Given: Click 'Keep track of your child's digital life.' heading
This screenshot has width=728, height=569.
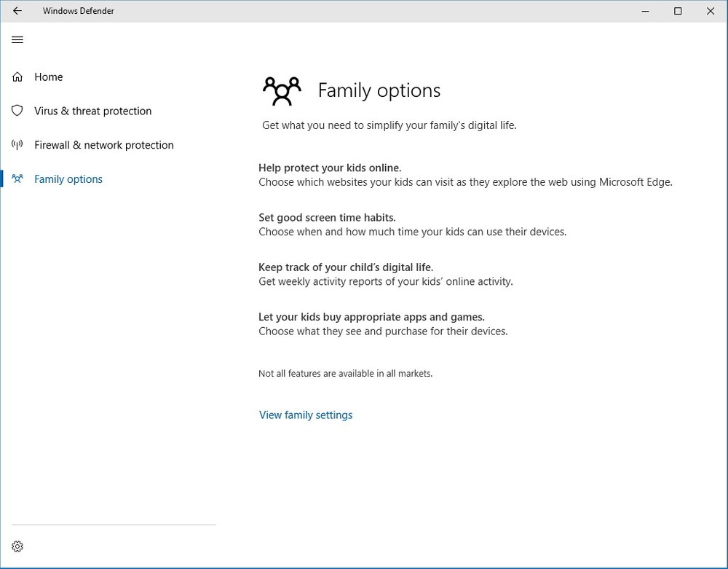Looking at the screenshot, I should point(345,267).
